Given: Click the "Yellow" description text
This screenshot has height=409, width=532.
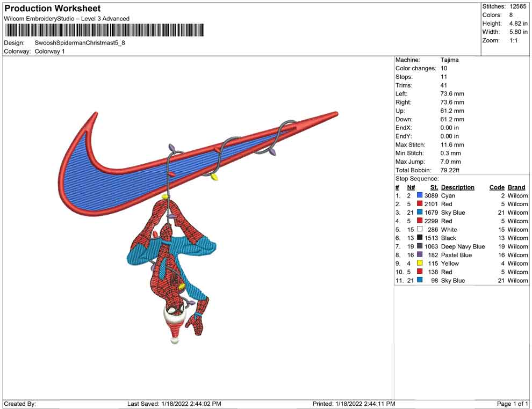Looking at the screenshot, I should tap(450, 264).
